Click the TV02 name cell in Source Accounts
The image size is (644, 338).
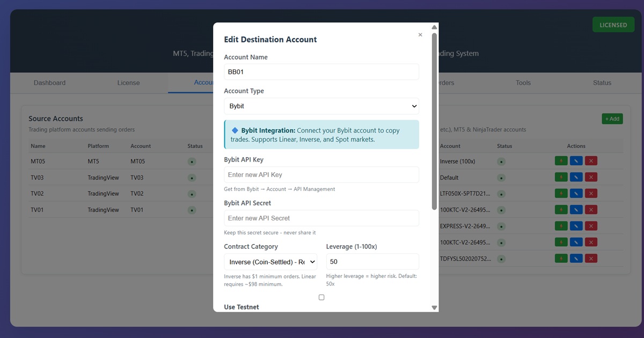pos(37,194)
